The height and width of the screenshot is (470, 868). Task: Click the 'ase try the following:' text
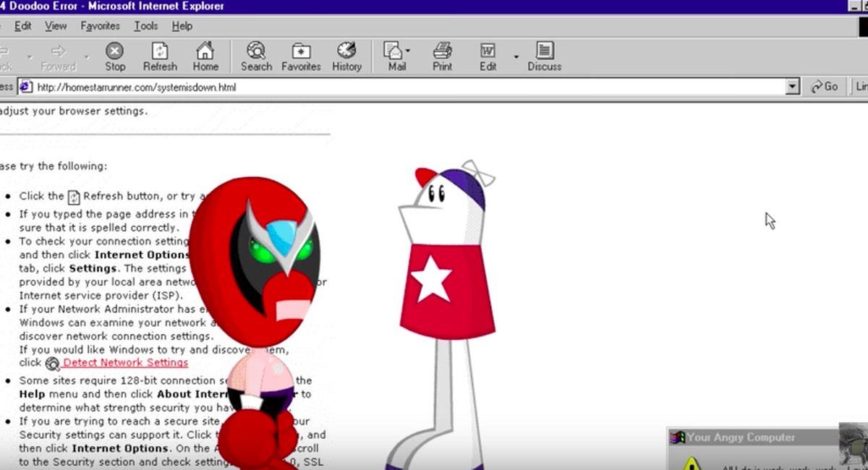tap(54, 166)
